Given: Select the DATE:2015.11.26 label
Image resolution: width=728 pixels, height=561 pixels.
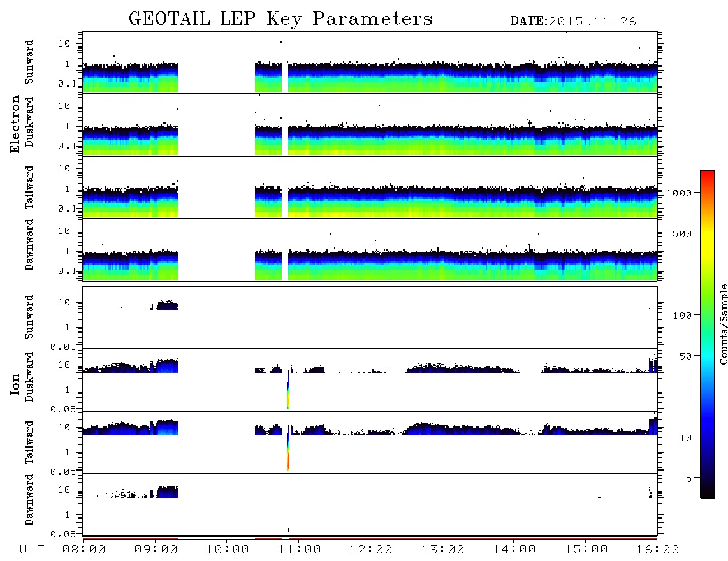Looking at the screenshot, I should click(x=573, y=22).
